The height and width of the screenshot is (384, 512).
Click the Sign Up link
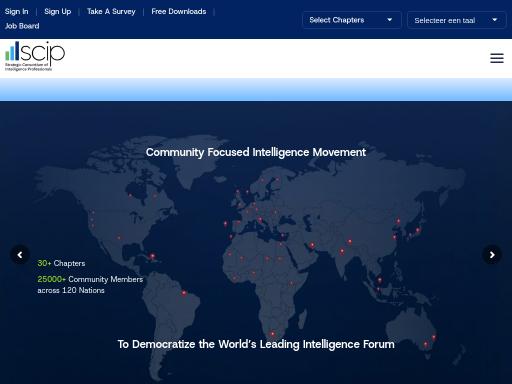point(58,11)
